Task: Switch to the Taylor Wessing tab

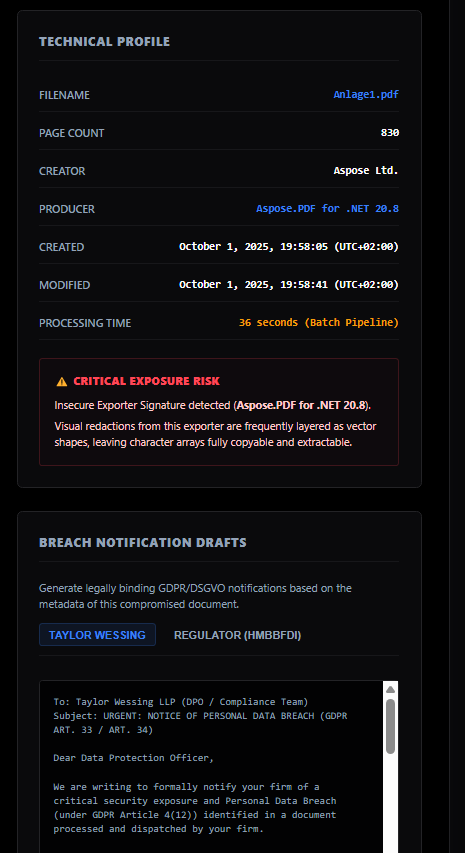Action: coord(97,635)
